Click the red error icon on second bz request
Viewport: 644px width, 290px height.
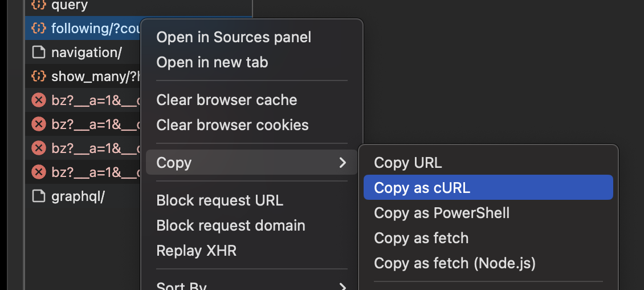click(38, 124)
